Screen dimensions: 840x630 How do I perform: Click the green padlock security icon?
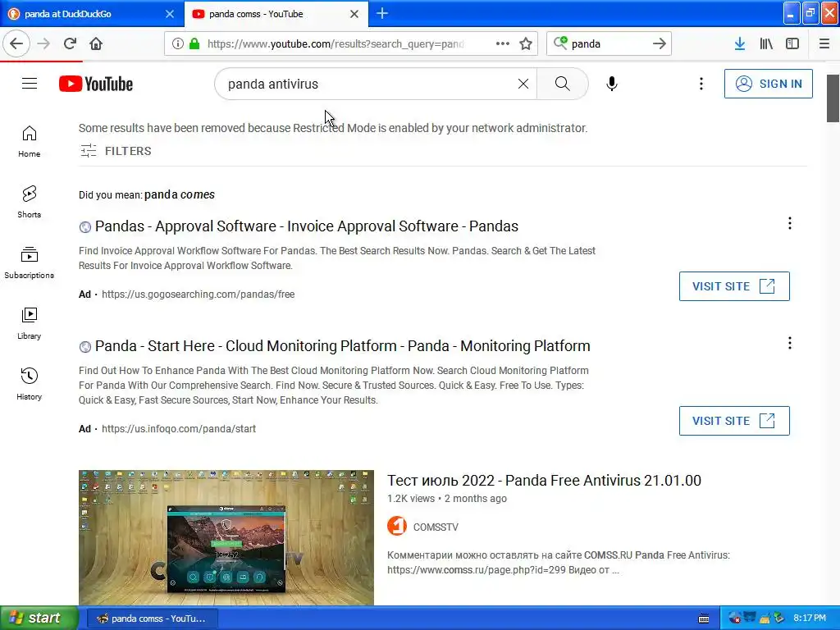click(x=194, y=44)
